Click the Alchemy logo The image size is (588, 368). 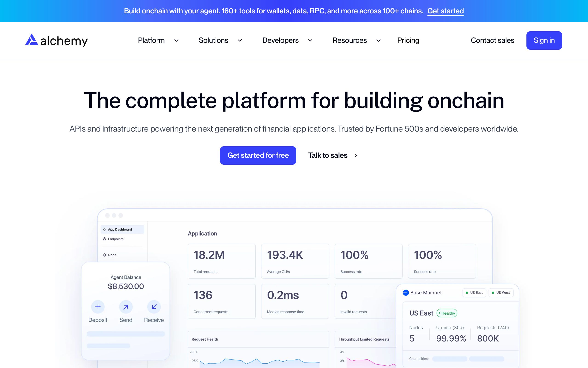point(56,40)
